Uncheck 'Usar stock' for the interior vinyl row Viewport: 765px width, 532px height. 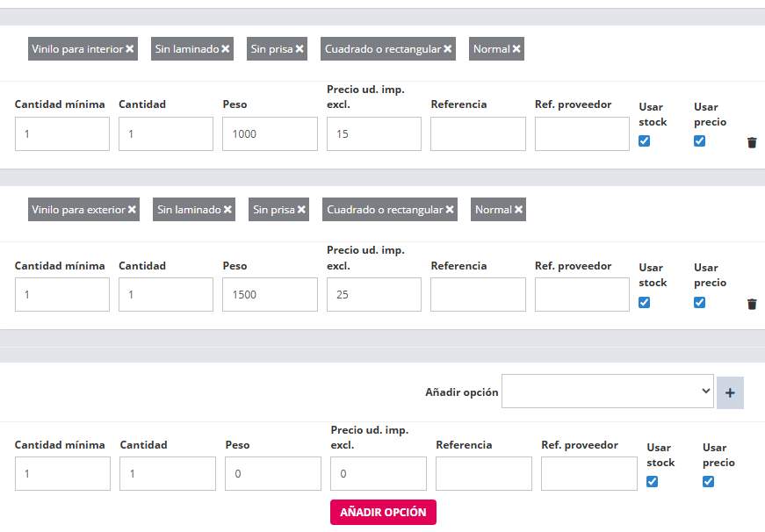645,141
